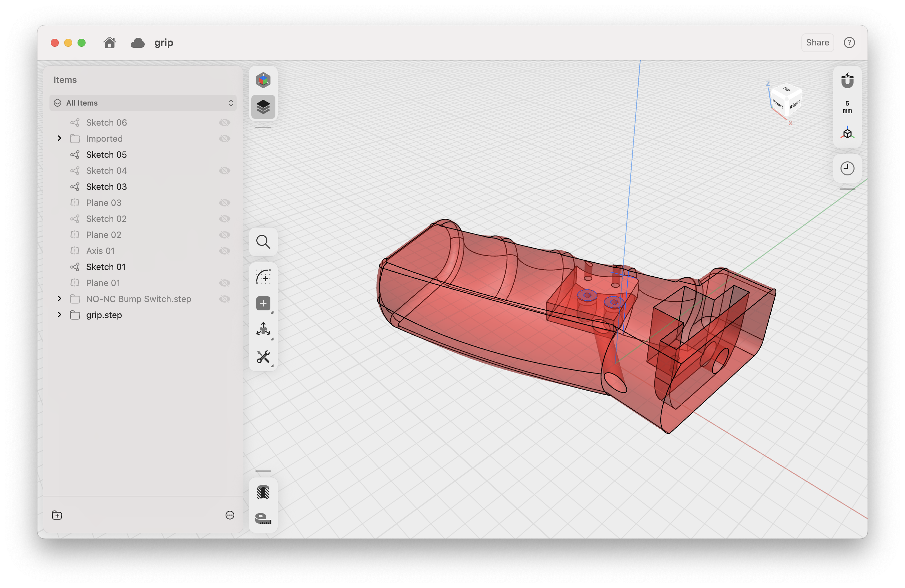
Task: Click the orientation cube Top face
Action: (786, 90)
